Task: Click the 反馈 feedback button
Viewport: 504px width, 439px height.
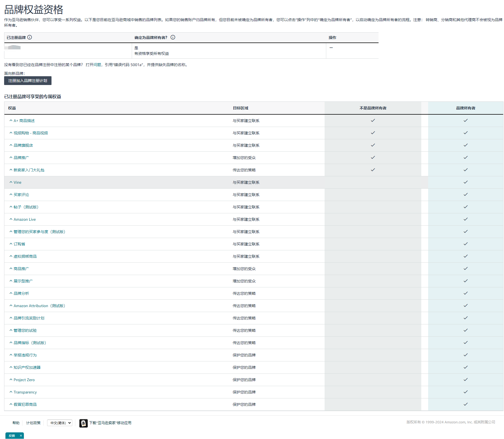Action: tap(12, 436)
